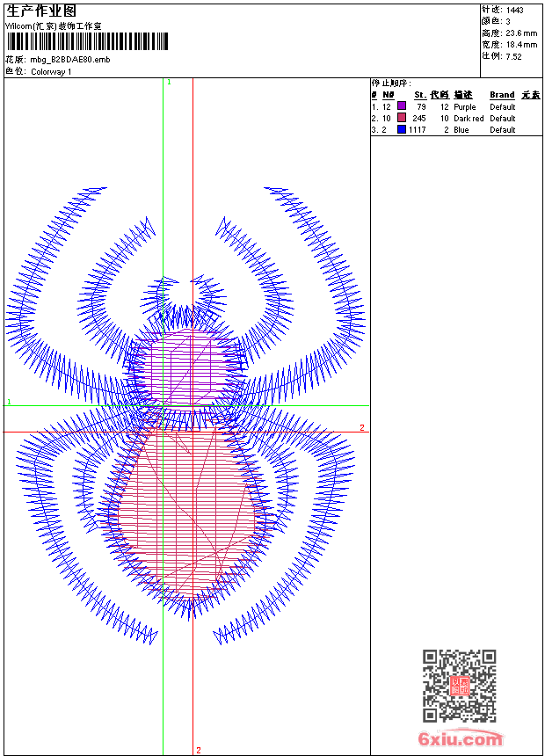Image resolution: width=545 pixels, height=756 pixels.
Task: Click the red marker 2 at bottom
Action: [x=199, y=750]
